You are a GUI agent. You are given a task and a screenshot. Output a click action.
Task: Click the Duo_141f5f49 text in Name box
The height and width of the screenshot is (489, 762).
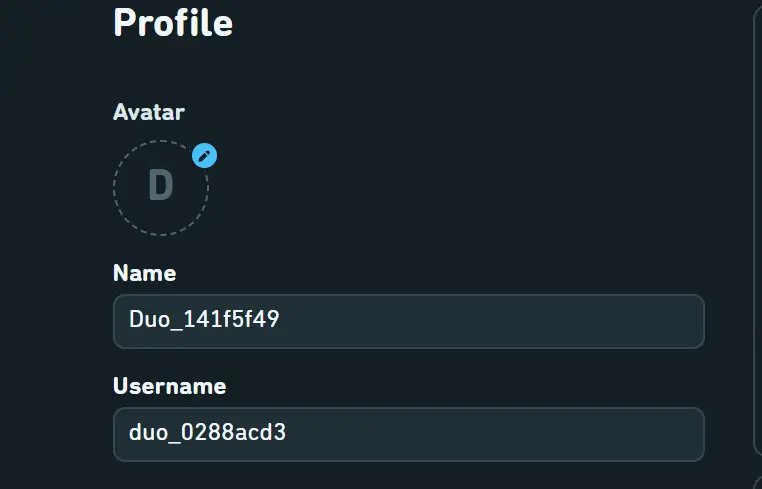(x=204, y=320)
